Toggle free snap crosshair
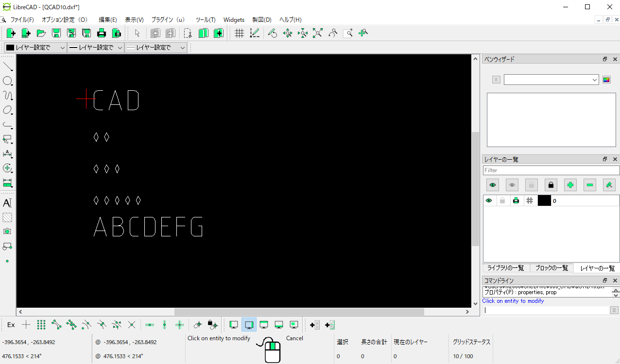620x364 pixels. tap(26, 325)
